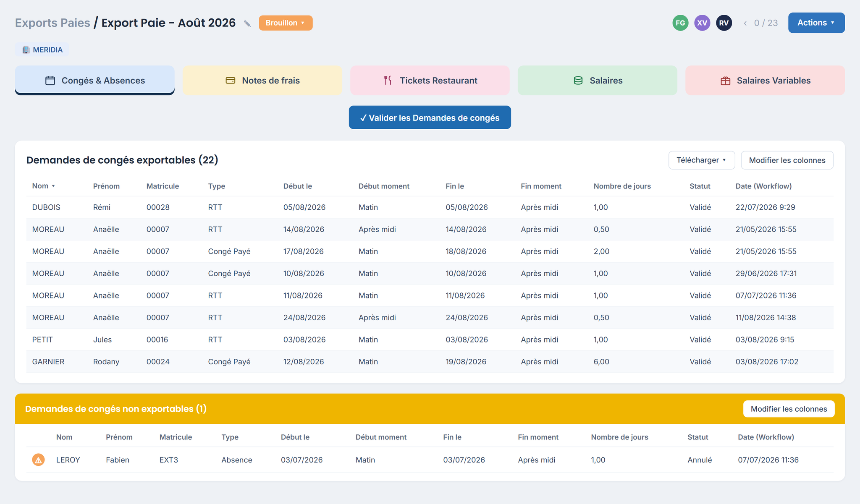
Task: Switch to the Notes de frais tab
Action: pos(262,80)
